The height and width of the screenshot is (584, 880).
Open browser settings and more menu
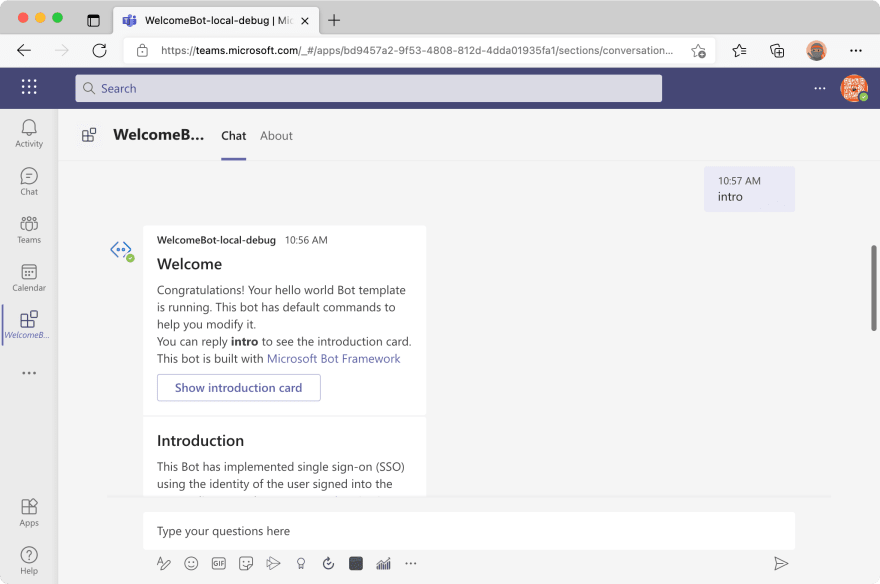tap(855, 51)
